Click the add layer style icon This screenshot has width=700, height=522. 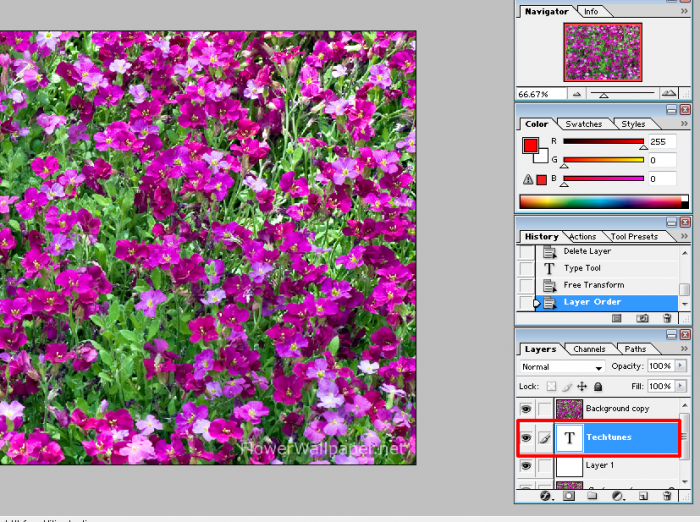(547, 495)
